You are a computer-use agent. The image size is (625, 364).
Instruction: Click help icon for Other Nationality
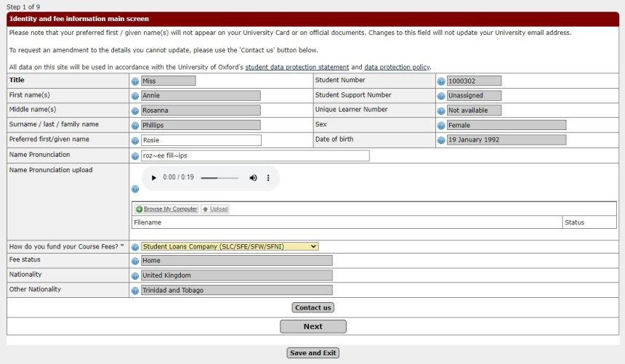135,291
